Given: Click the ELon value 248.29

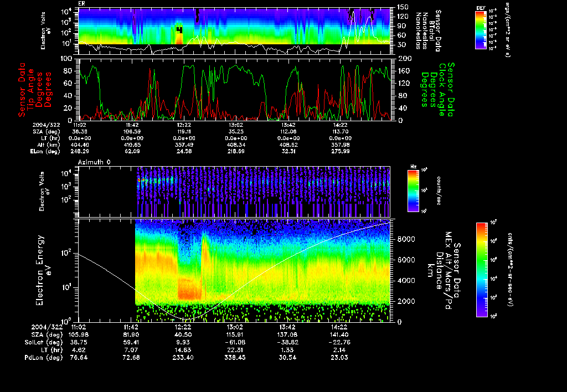Looking at the screenshot, I should 80,151.
